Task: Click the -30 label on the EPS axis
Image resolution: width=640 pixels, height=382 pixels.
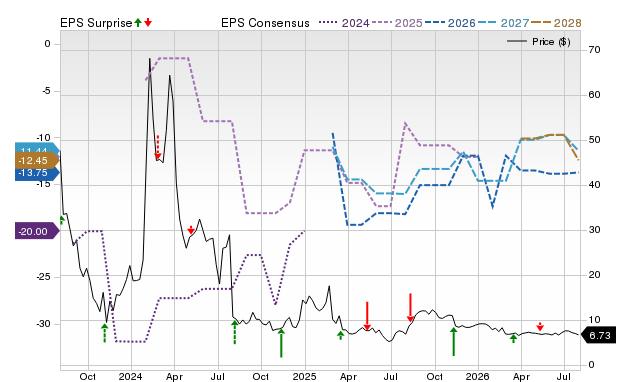Action: coord(44,324)
